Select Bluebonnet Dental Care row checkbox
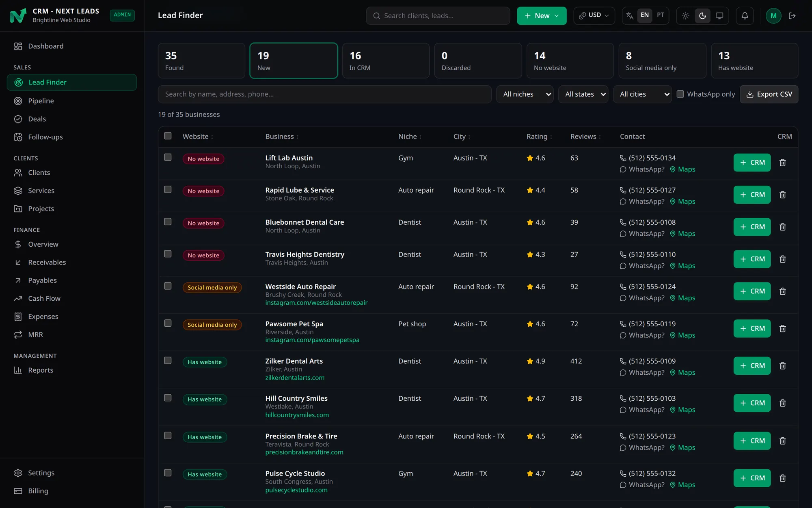The image size is (812, 508). pyautogui.click(x=168, y=221)
